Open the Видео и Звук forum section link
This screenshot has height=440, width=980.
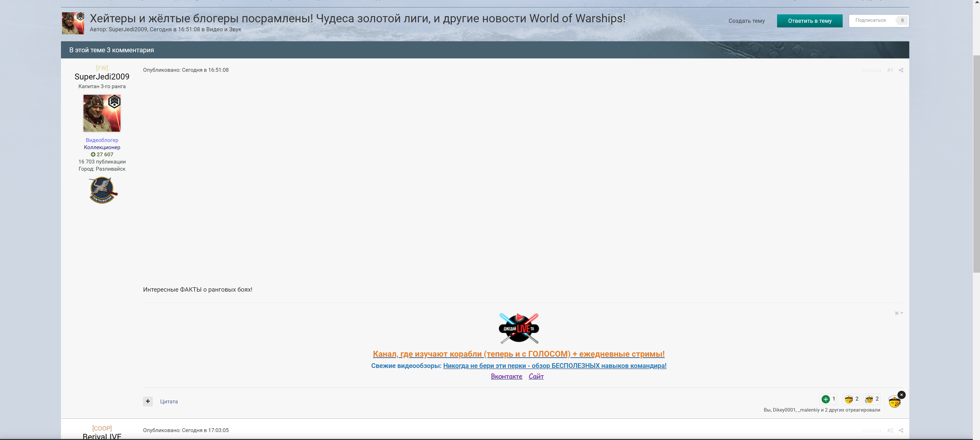[224, 29]
